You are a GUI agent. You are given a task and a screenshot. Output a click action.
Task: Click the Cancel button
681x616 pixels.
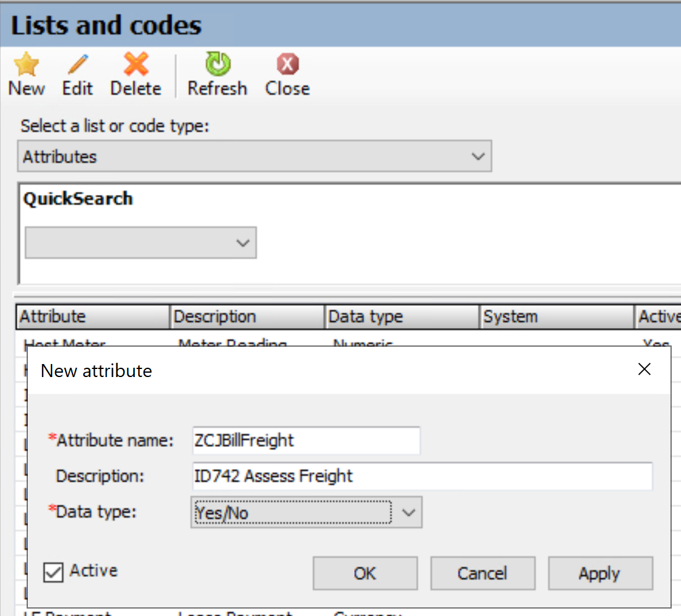pos(482,573)
